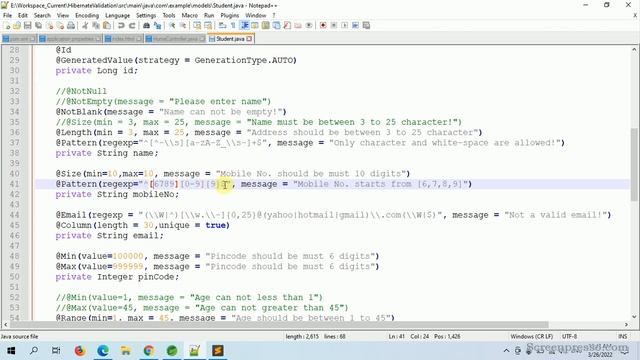The width and height of the screenshot is (640, 360).
Task: Toggle the Indent Guide toolbar button
Action: click(x=244, y=25)
